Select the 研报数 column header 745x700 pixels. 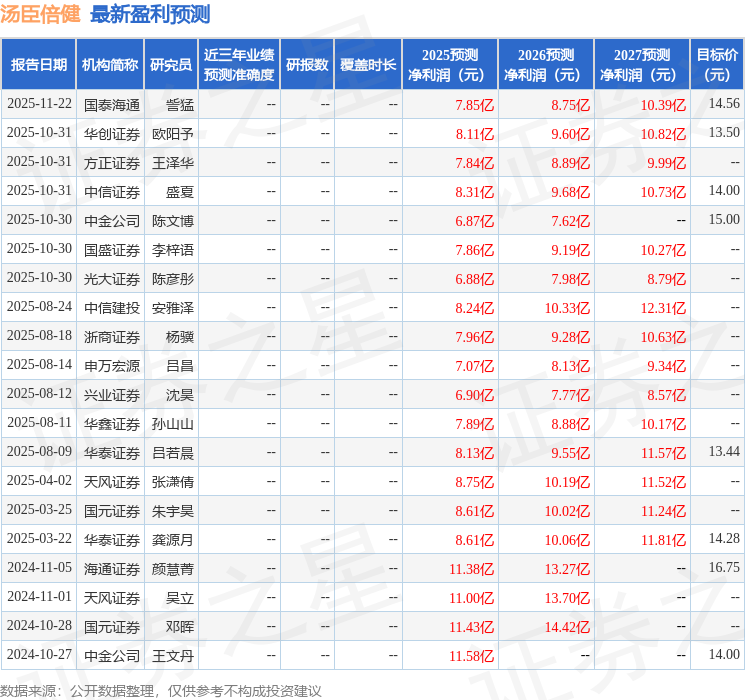[x=307, y=64]
